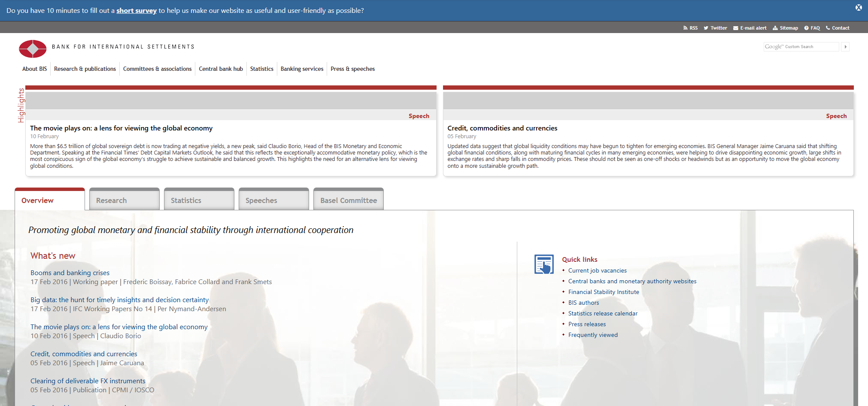Click '05 February' date on highlight card

click(461, 136)
